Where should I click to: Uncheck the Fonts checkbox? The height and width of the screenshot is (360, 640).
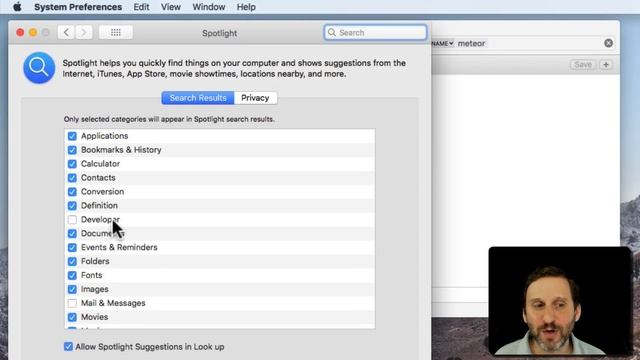tap(72, 275)
